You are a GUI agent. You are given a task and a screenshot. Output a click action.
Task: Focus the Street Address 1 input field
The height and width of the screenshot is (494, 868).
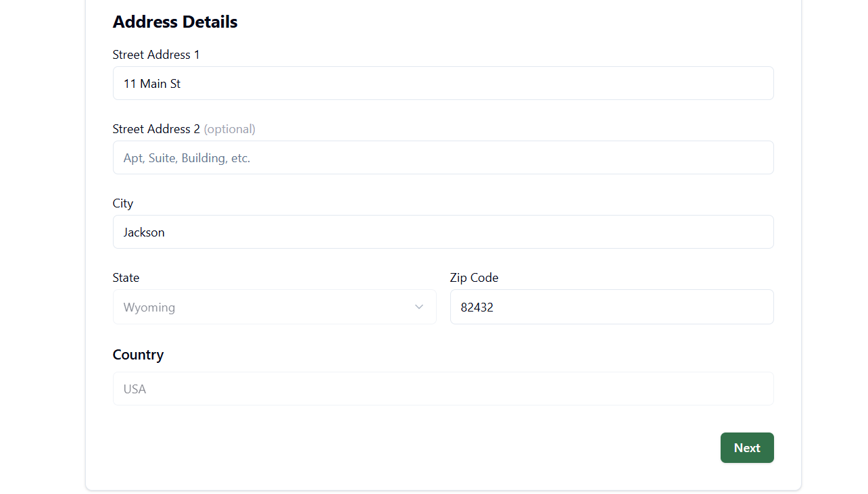pos(443,83)
